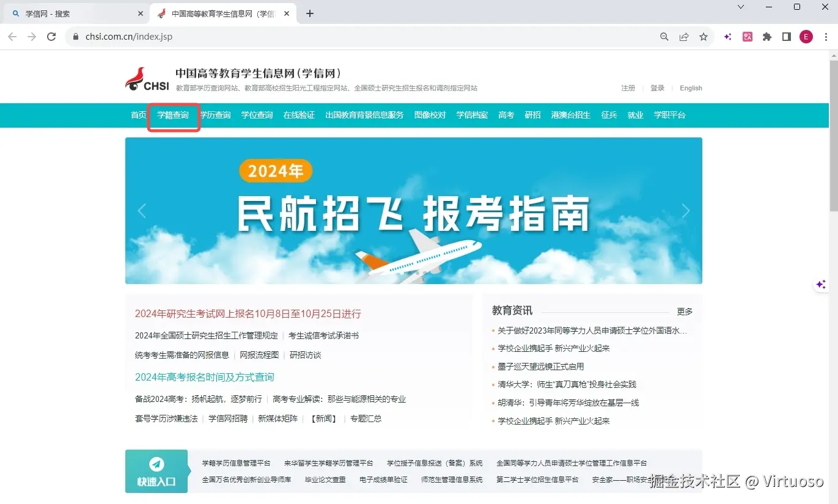The width and height of the screenshot is (838, 504).
Task: Read news 胡清华：引导青年将芳华绽放在基层一线
Action: (568, 403)
